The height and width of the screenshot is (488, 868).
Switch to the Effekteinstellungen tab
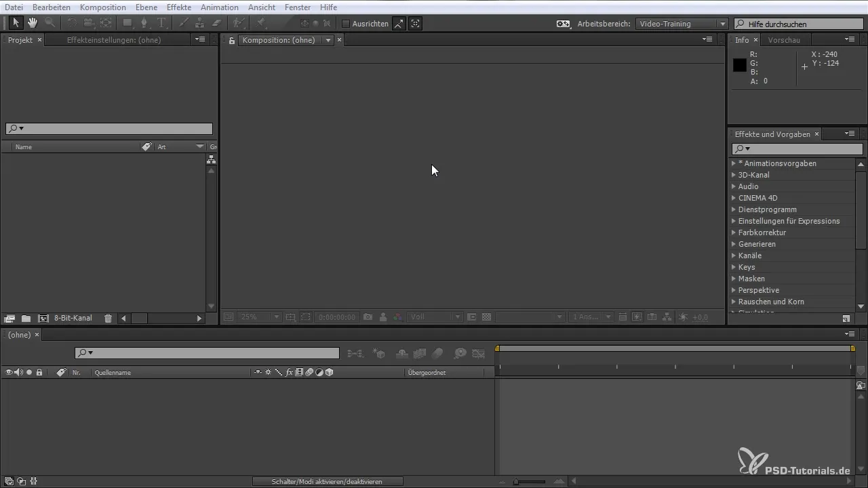tap(114, 40)
